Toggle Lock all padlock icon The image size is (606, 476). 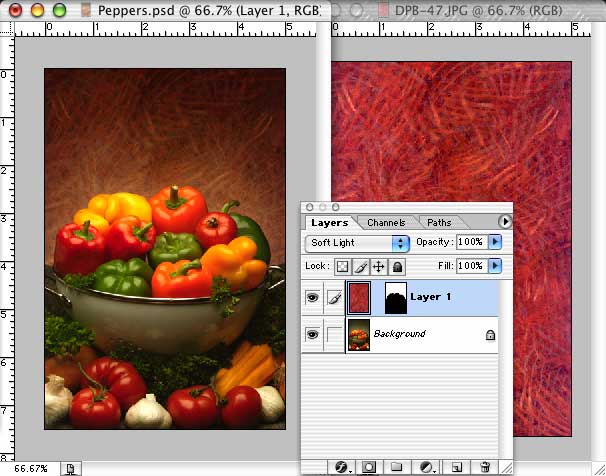(x=397, y=267)
